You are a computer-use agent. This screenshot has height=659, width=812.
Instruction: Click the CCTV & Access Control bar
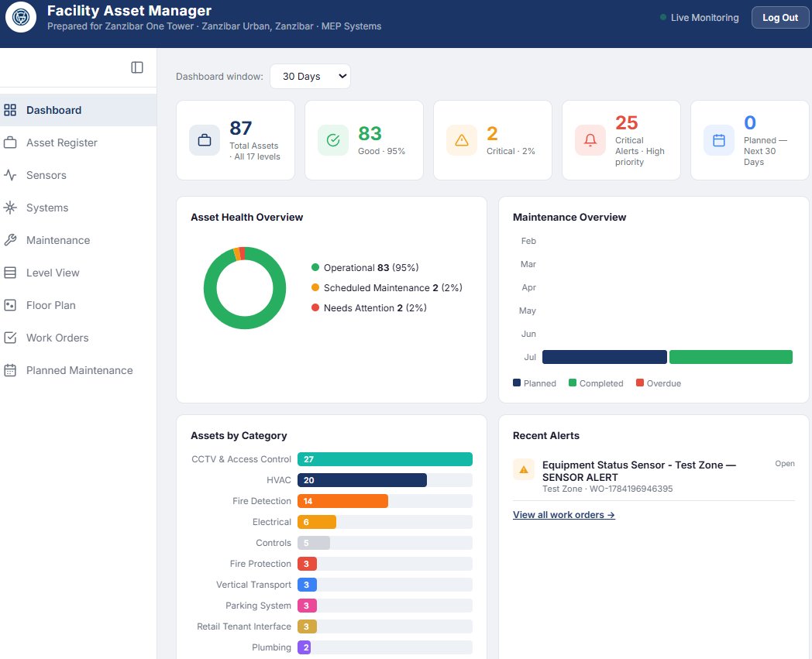(385, 459)
